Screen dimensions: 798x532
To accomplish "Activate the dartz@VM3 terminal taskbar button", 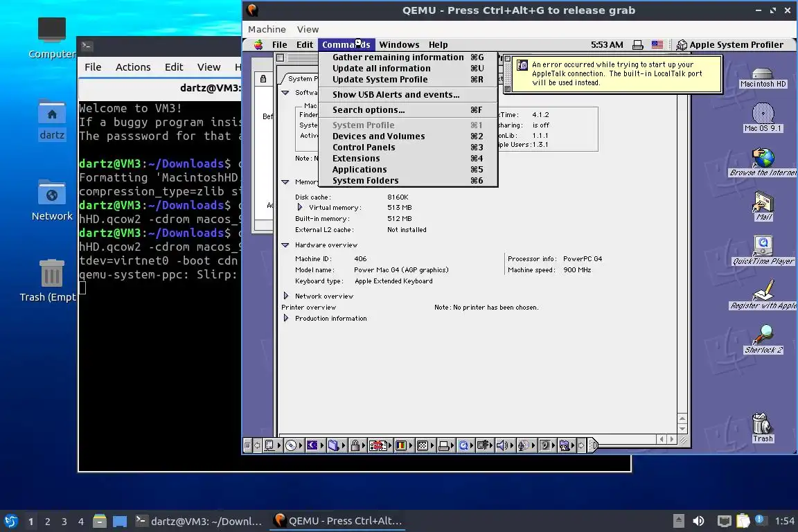I will [199, 521].
